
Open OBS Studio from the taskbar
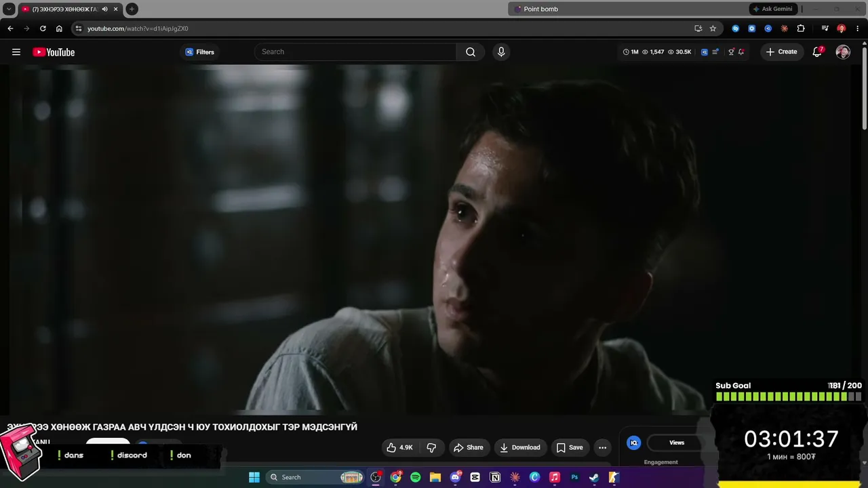tap(376, 477)
